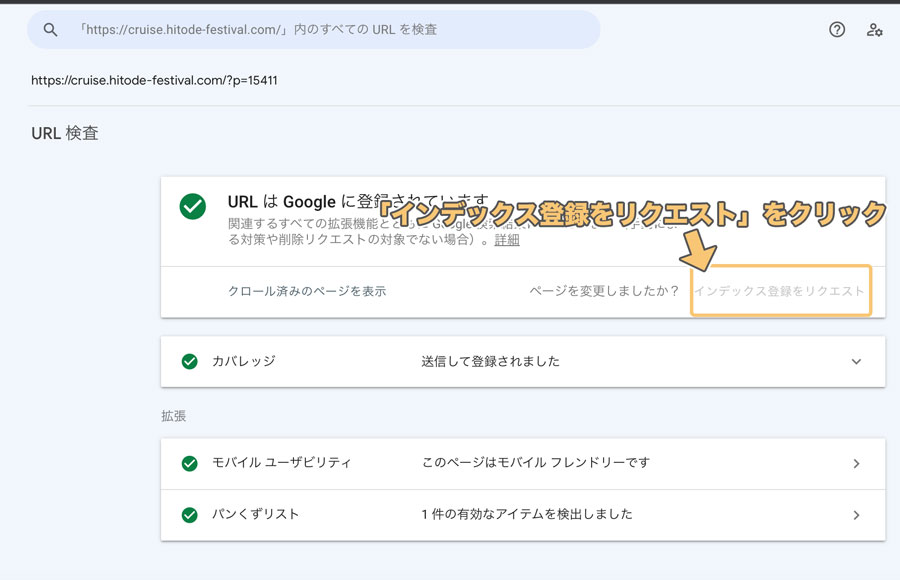This screenshot has height=580, width=900.
Task: Open the 詳細 link
Action: point(507,240)
